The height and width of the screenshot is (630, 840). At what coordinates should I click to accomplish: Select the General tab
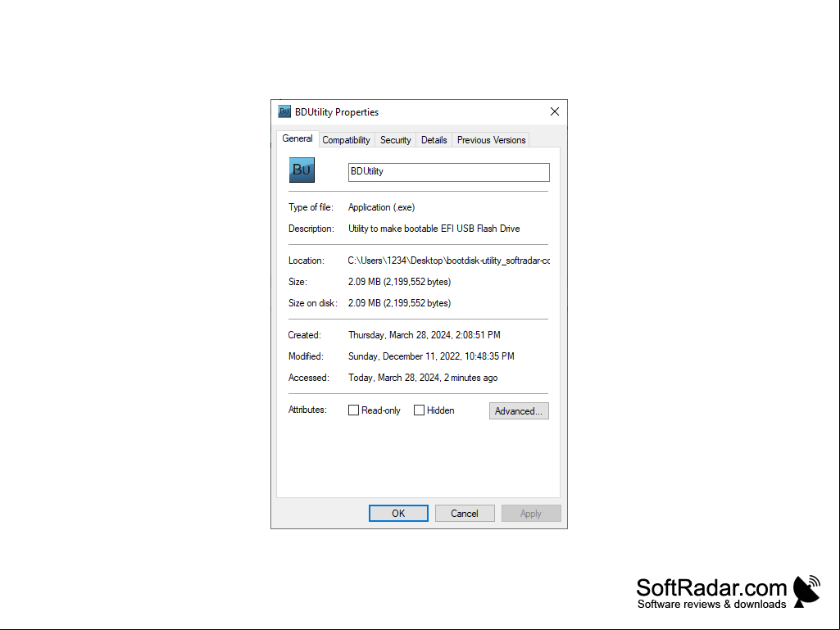297,138
